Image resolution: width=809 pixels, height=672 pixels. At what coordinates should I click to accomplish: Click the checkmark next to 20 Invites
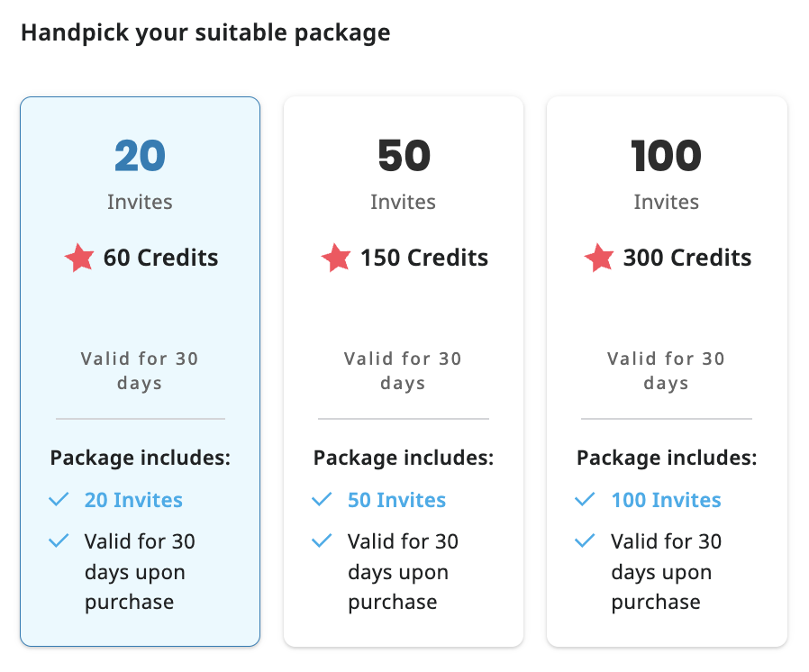click(x=59, y=499)
